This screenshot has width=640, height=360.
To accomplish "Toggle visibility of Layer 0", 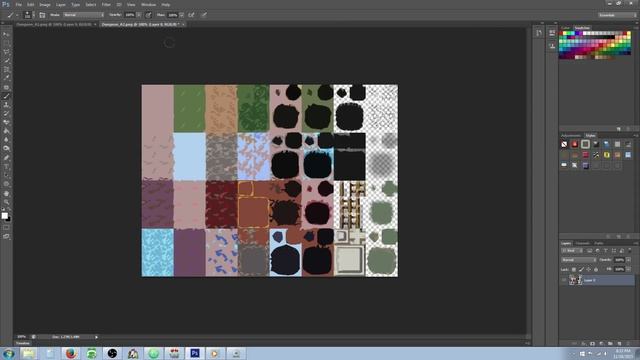I will pyautogui.click(x=564, y=280).
